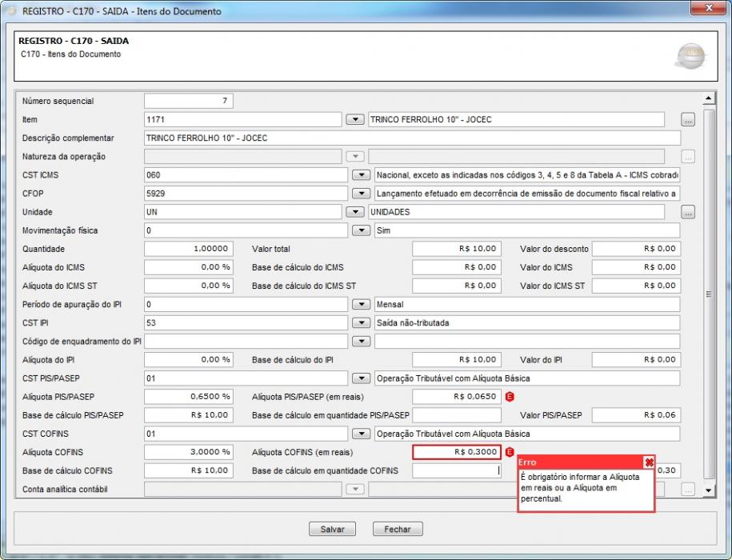Screen dimensions: 732x560
Task: Click the scrollbar down arrow
Action: [709, 490]
